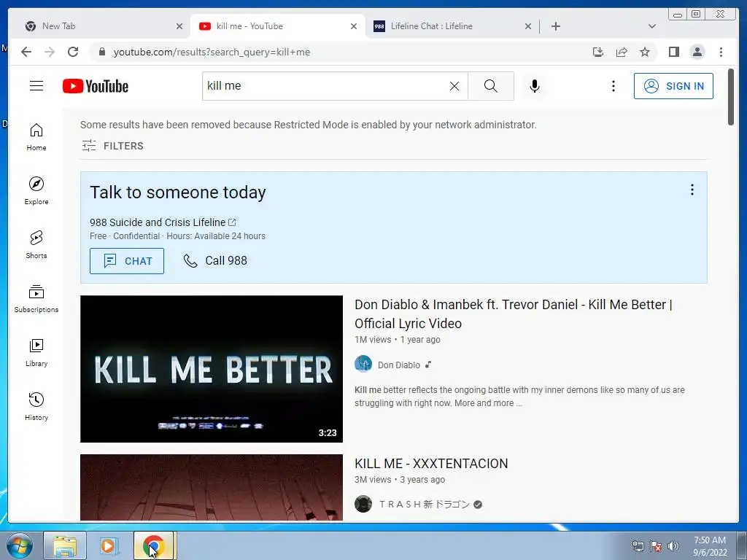Open History in sidebar

[x=36, y=406]
